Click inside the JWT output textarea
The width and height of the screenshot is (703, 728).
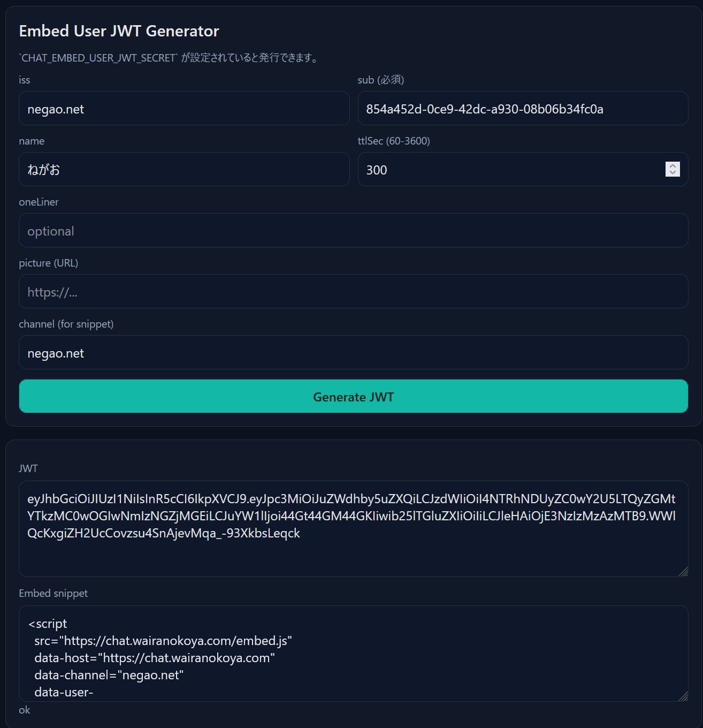tap(353, 551)
